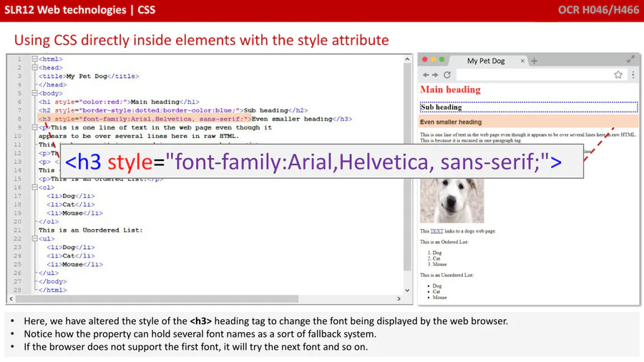Click the browser back arrow
Viewport: 644px width, 362px height.
pos(426,75)
